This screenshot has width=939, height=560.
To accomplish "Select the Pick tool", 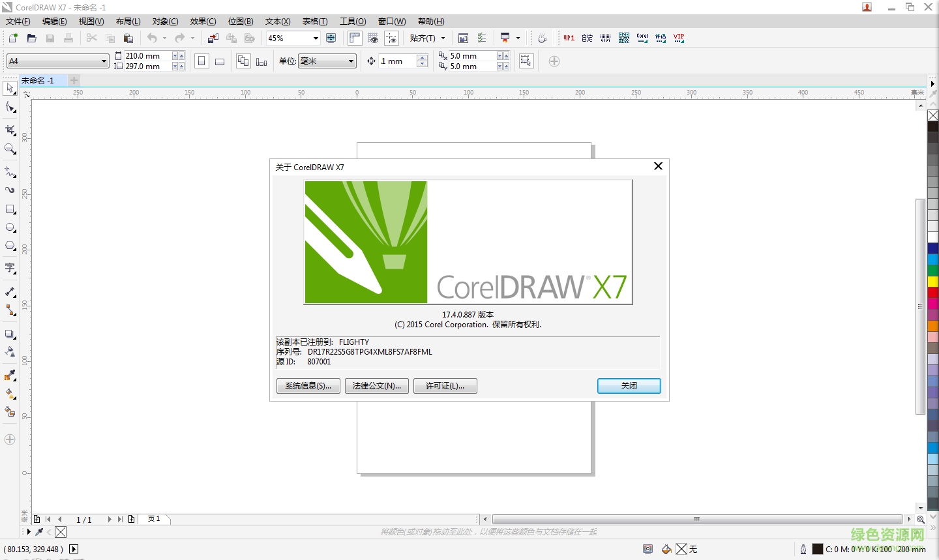I will coord(10,88).
